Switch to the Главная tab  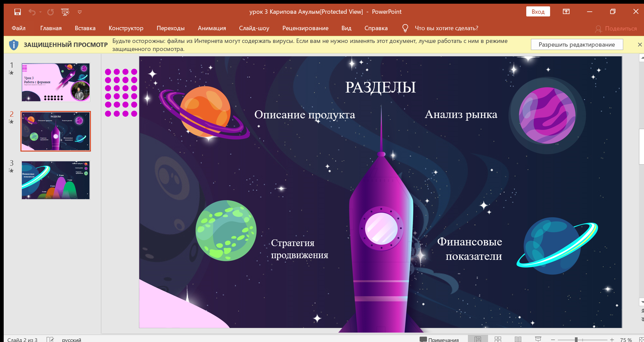51,28
